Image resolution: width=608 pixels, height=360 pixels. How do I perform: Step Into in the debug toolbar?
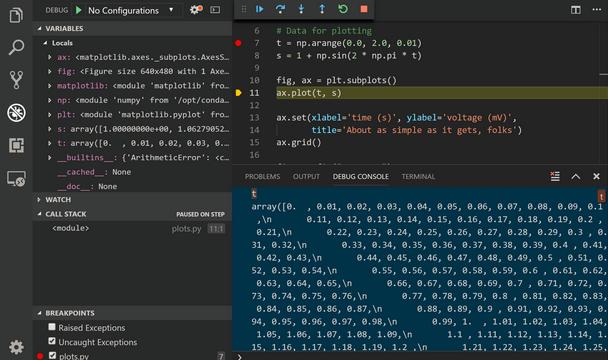301,9
